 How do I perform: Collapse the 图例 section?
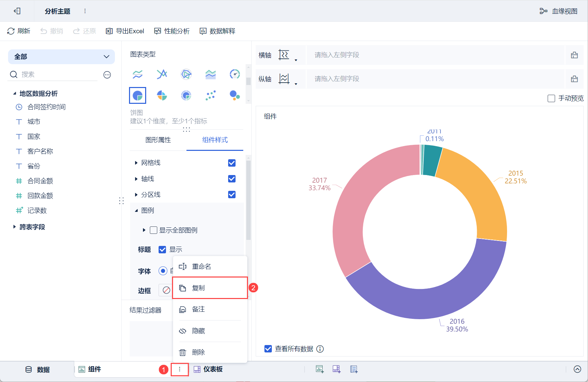click(x=136, y=211)
